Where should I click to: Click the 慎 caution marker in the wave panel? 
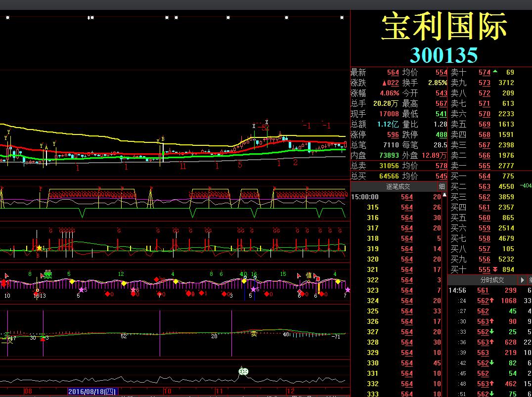tap(309, 275)
